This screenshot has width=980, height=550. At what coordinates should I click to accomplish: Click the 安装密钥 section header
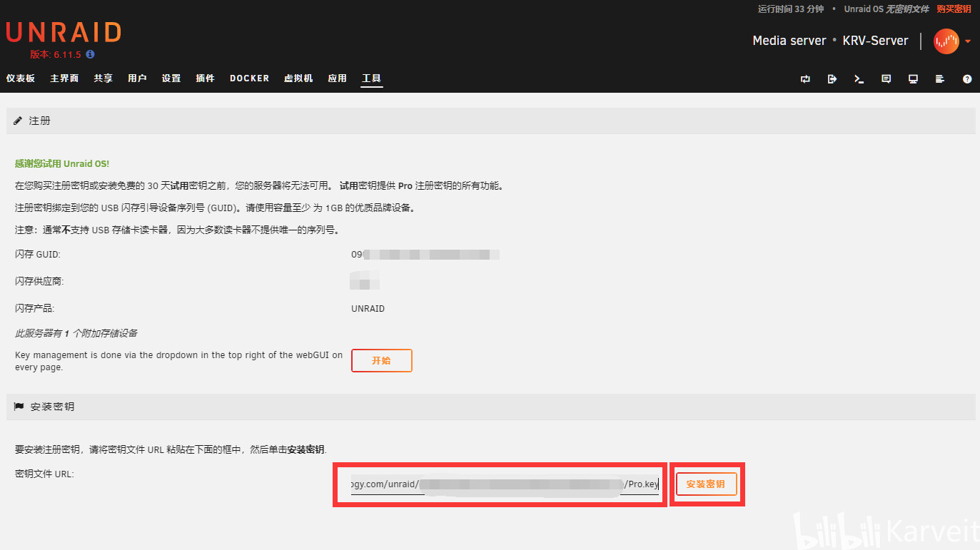pos(491,407)
